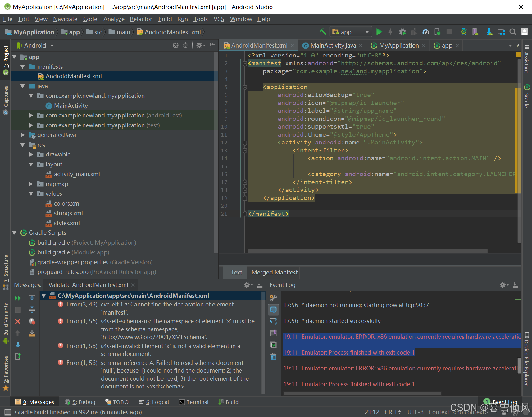Open the Device File Explorer side panel

(527, 359)
